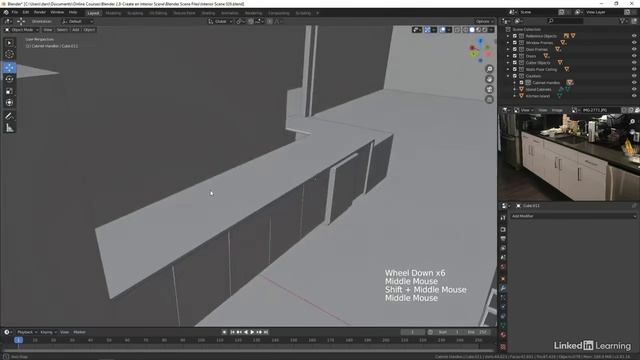Uncheck the Walls Floor Ceiling collection checkbox
This screenshot has height=360, width=640.
coord(515,69)
